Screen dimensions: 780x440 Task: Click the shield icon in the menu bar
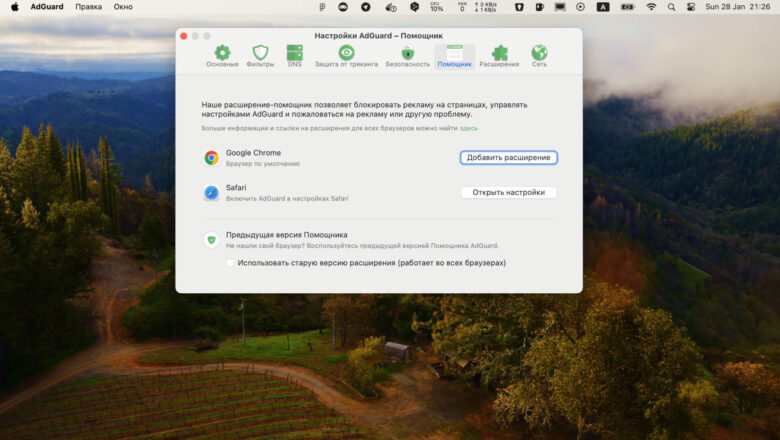(x=519, y=7)
